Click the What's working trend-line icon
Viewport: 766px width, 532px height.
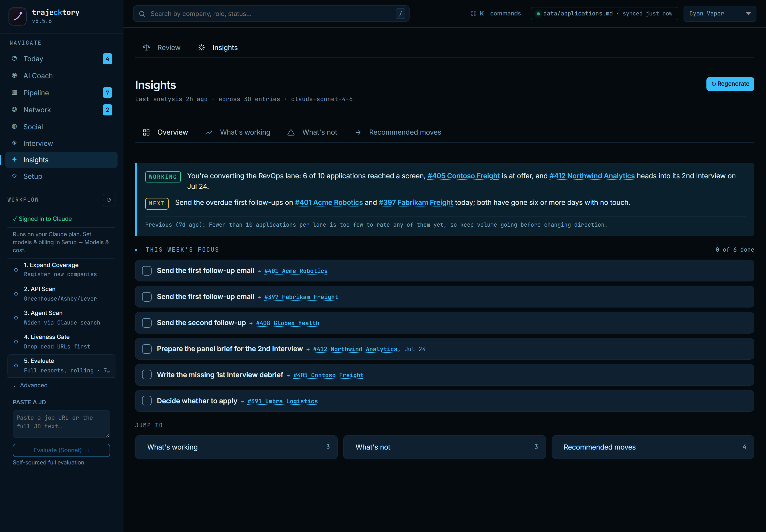[x=209, y=132]
